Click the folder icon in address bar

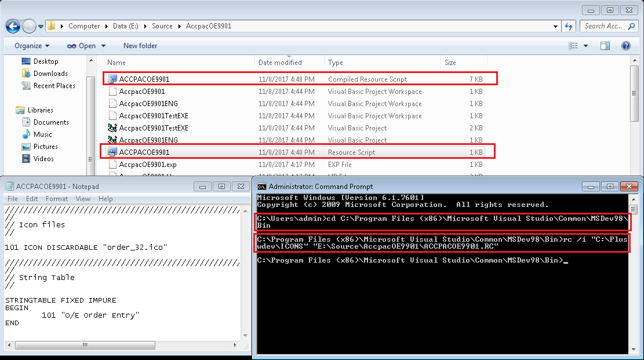(x=52, y=26)
